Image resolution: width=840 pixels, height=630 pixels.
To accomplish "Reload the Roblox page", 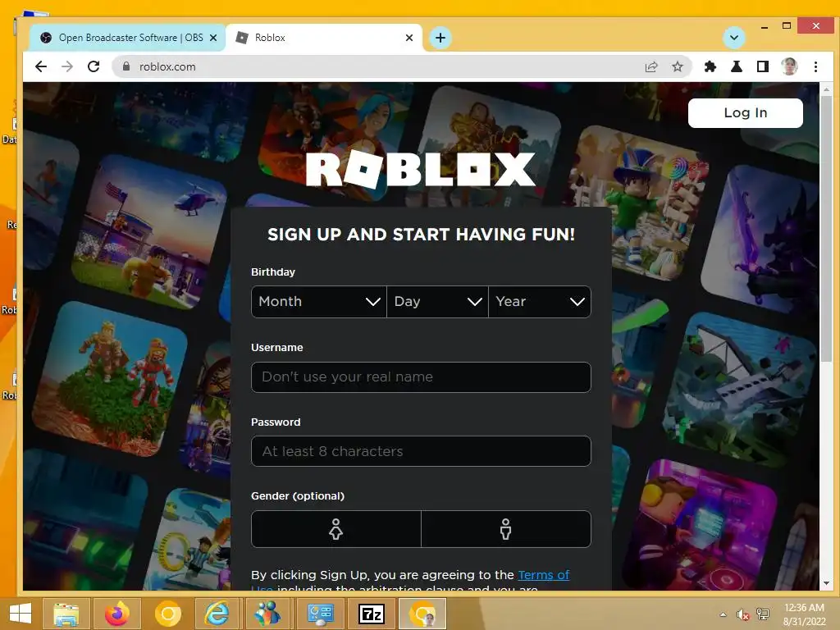I will click(94, 66).
